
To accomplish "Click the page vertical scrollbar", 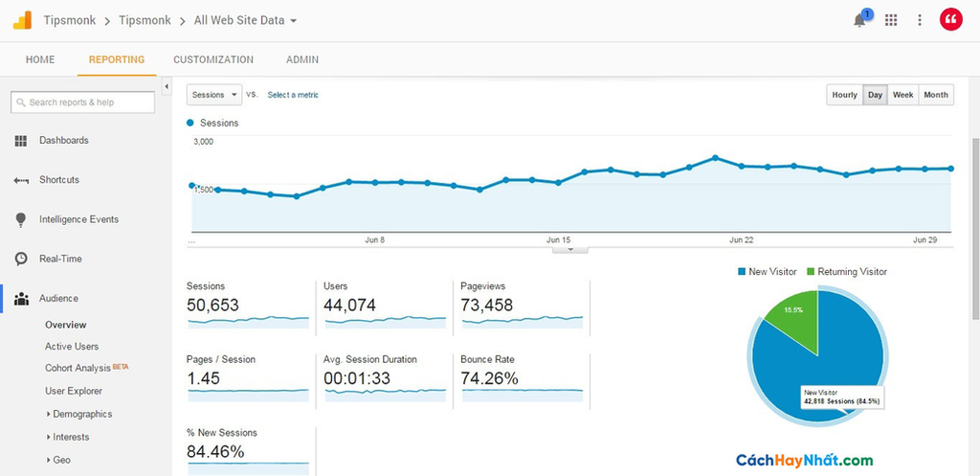I will (x=975, y=228).
